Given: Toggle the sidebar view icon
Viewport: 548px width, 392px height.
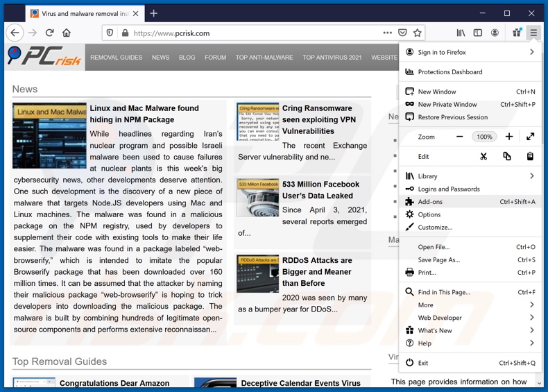Looking at the screenshot, I should pyautogui.click(x=478, y=33).
